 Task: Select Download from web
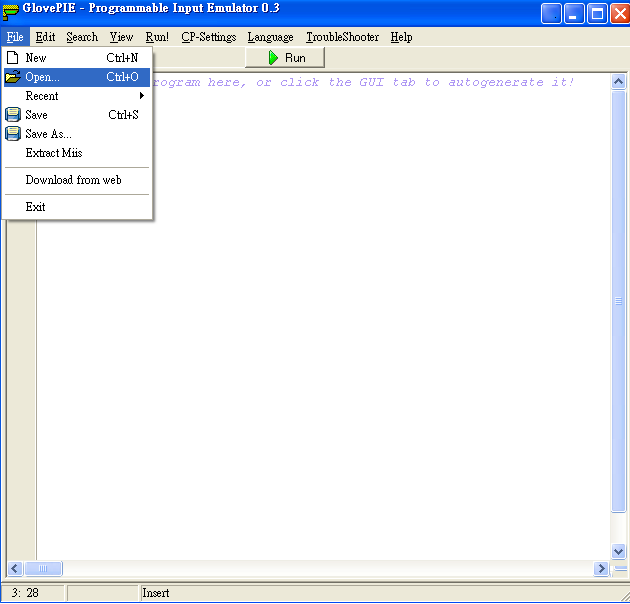pyautogui.click(x=77, y=180)
